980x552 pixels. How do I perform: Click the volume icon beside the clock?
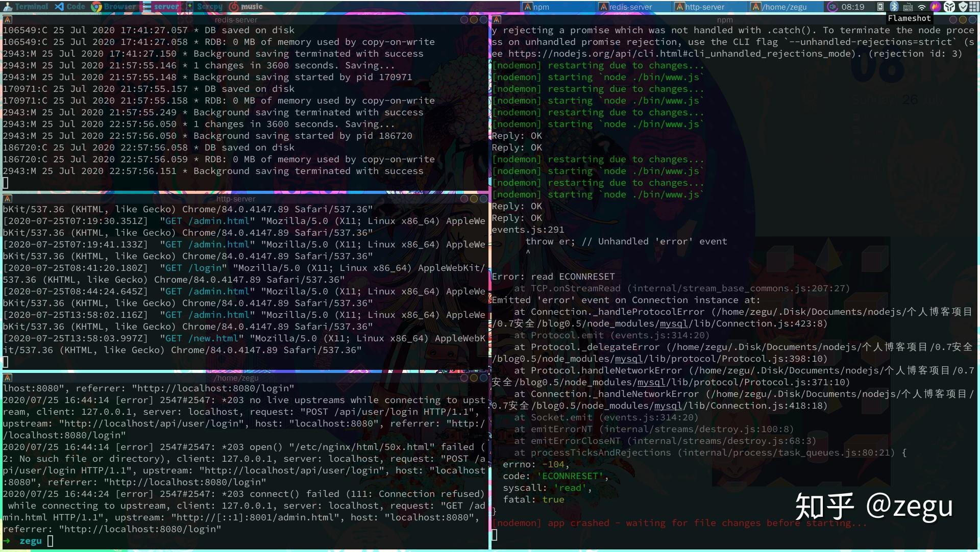tap(832, 7)
